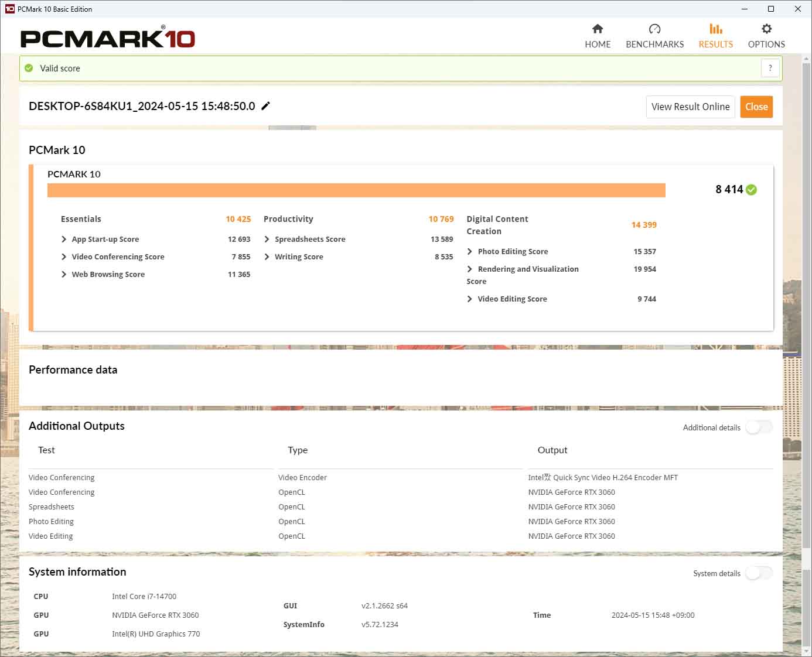Viewport: 812px width, 657px height.
Task: Click the Digital Content Creation score 14 399
Action: 644,225
